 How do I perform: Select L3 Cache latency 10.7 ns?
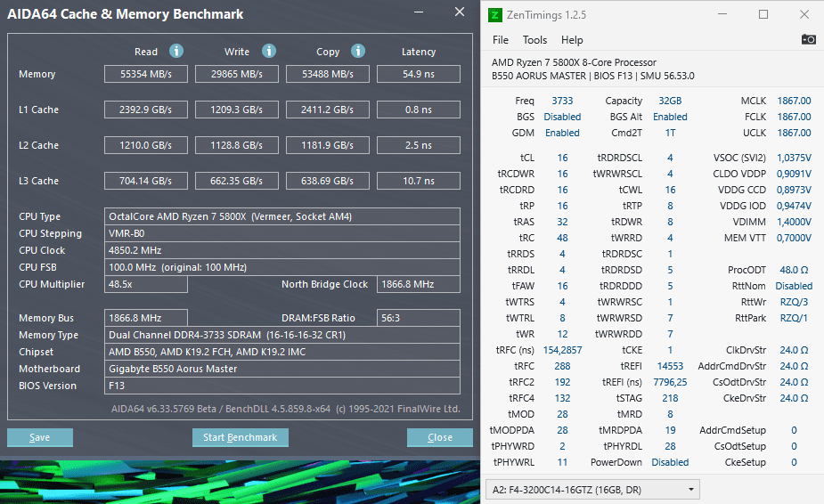419,181
